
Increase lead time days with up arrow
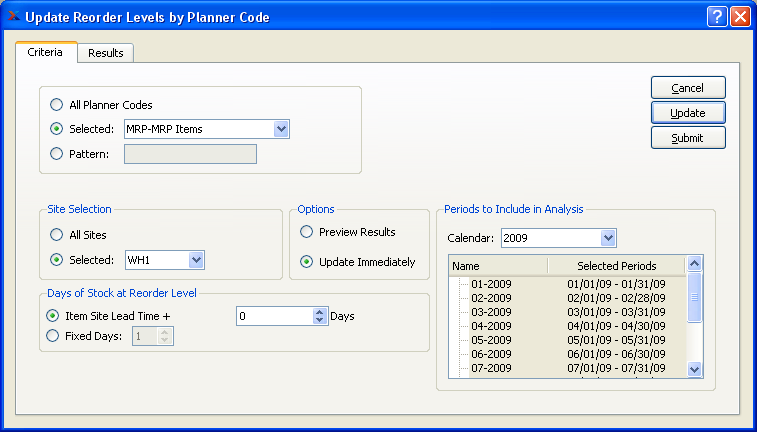click(320, 312)
